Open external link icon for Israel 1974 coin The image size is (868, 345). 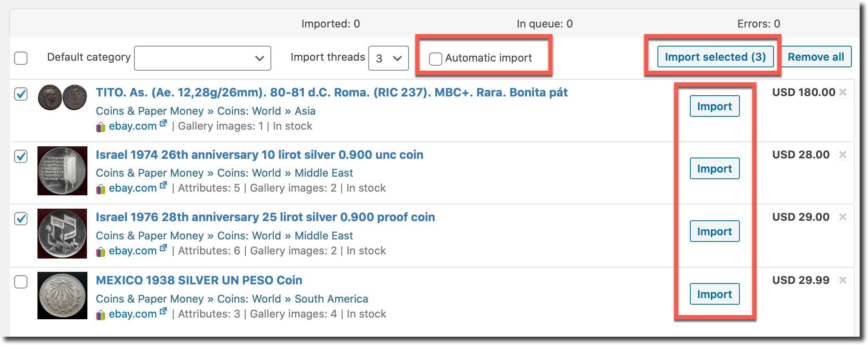click(163, 185)
